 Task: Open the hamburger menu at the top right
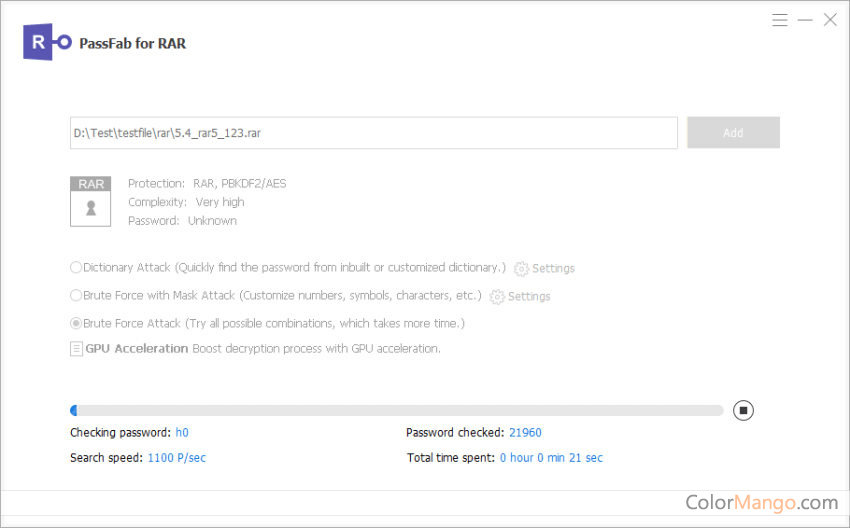point(780,20)
